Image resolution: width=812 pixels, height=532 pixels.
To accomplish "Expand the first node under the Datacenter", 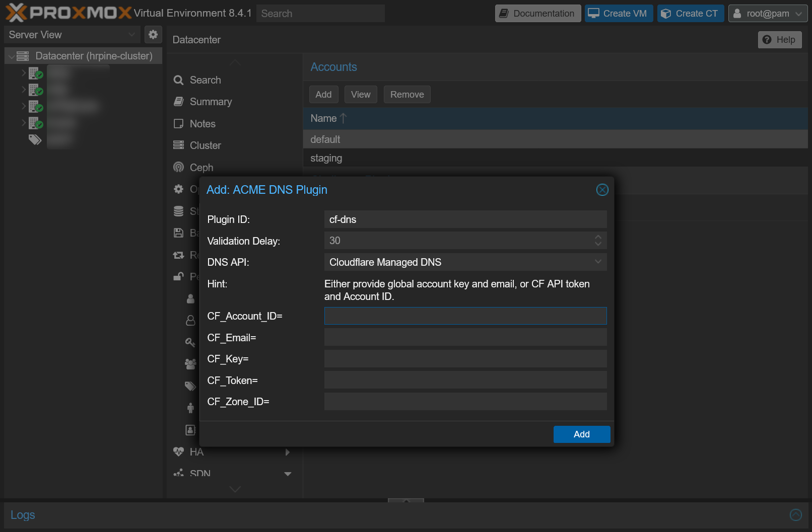I will coord(24,72).
